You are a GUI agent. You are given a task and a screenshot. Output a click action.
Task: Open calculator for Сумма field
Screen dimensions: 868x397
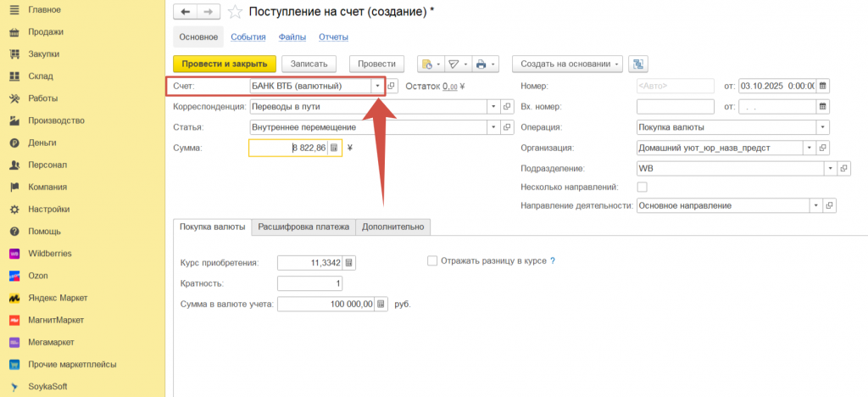tap(334, 148)
